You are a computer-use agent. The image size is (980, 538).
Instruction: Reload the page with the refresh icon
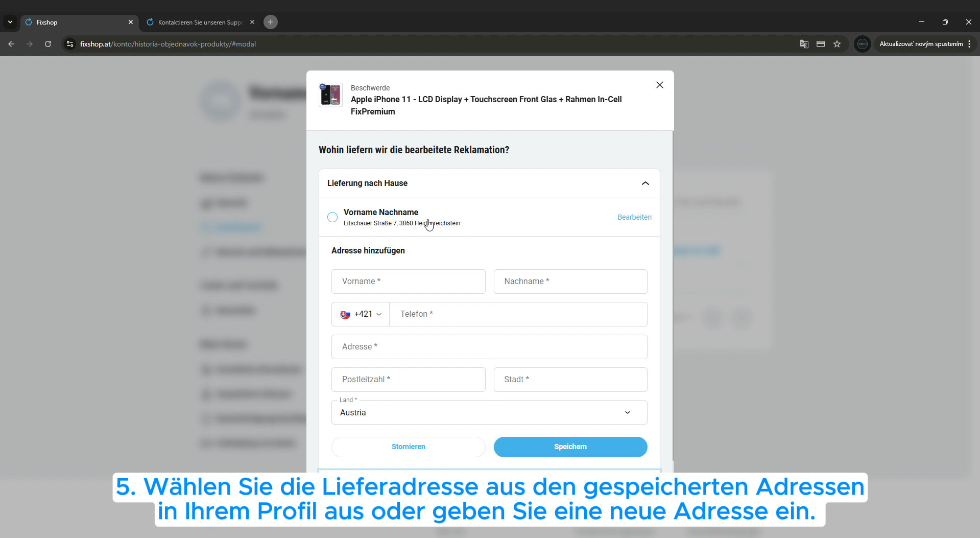[48, 44]
